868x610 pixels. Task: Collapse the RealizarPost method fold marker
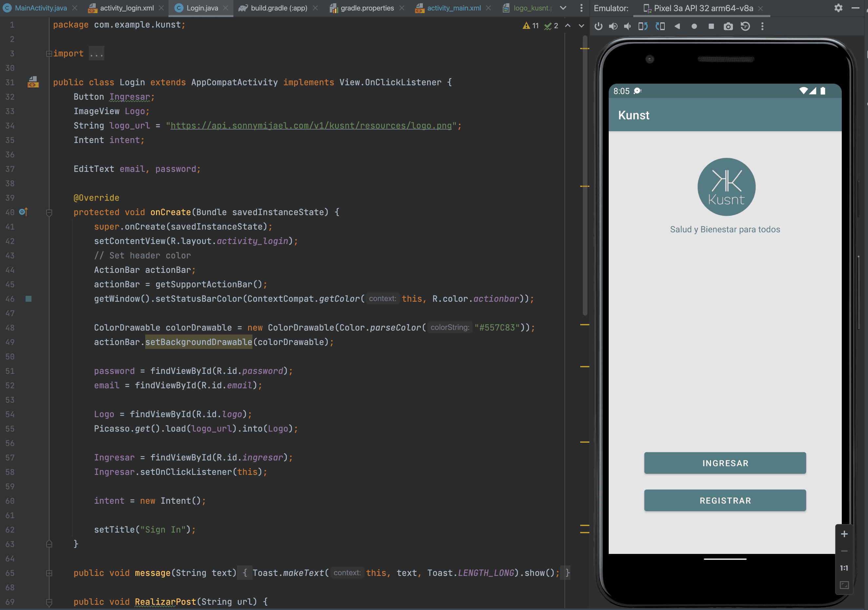[x=49, y=602]
